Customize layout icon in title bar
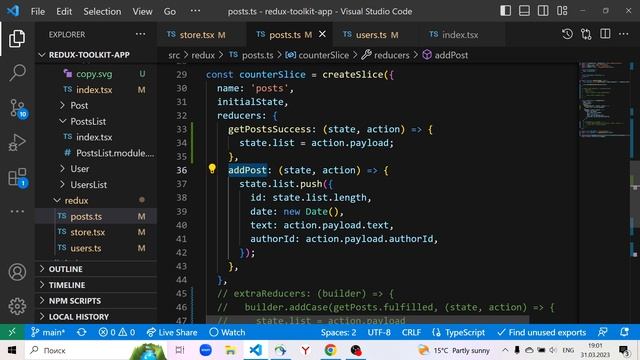The image size is (640, 360). click(x=562, y=11)
